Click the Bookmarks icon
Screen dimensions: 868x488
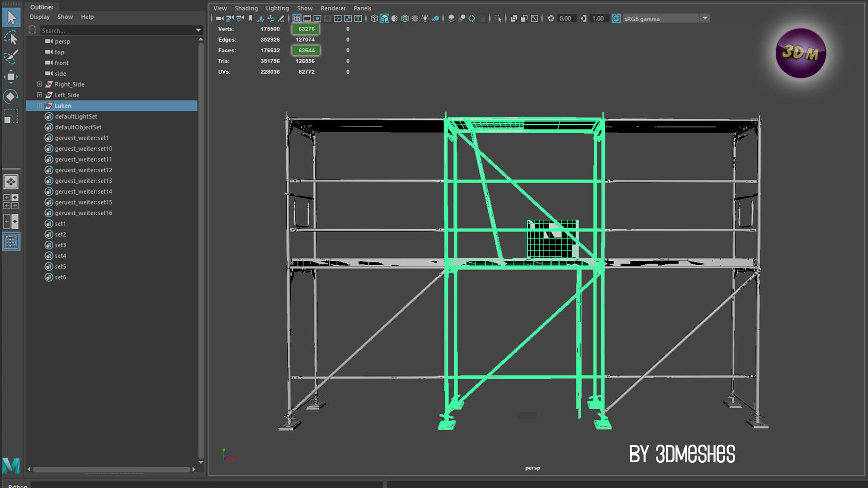pyautogui.click(x=250, y=19)
